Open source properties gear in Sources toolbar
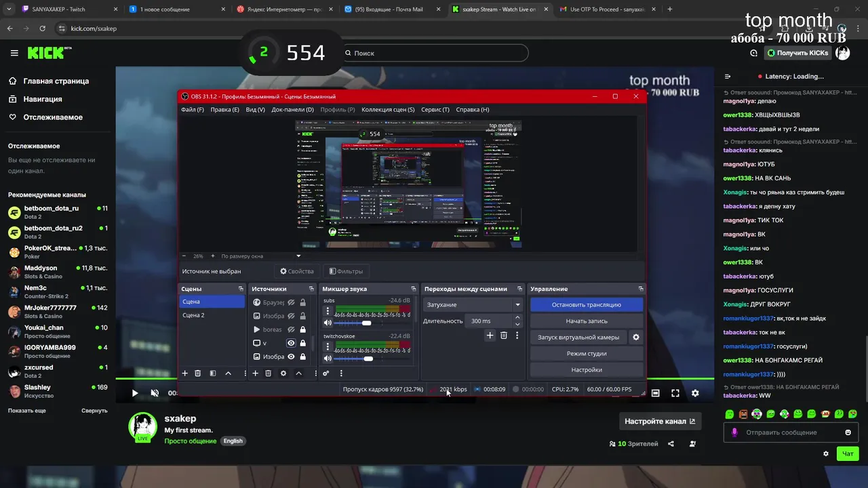868x488 pixels. click(283, 373)
